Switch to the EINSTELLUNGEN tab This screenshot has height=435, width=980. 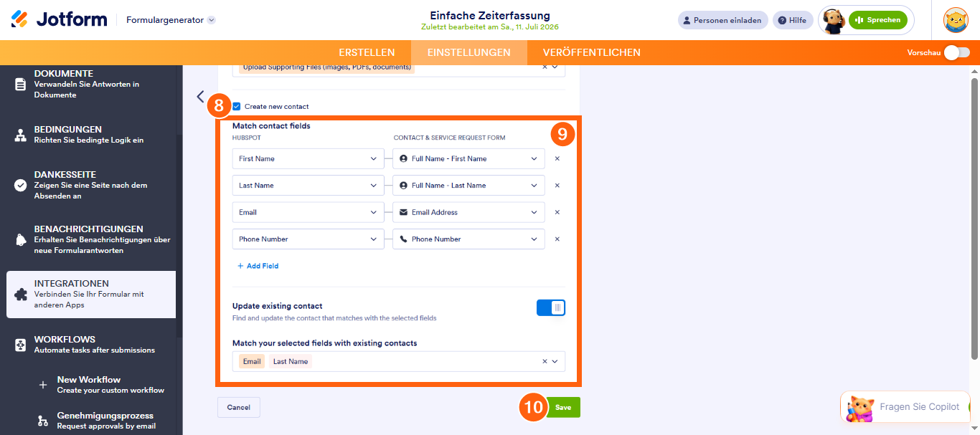click(x=469, y=52)
